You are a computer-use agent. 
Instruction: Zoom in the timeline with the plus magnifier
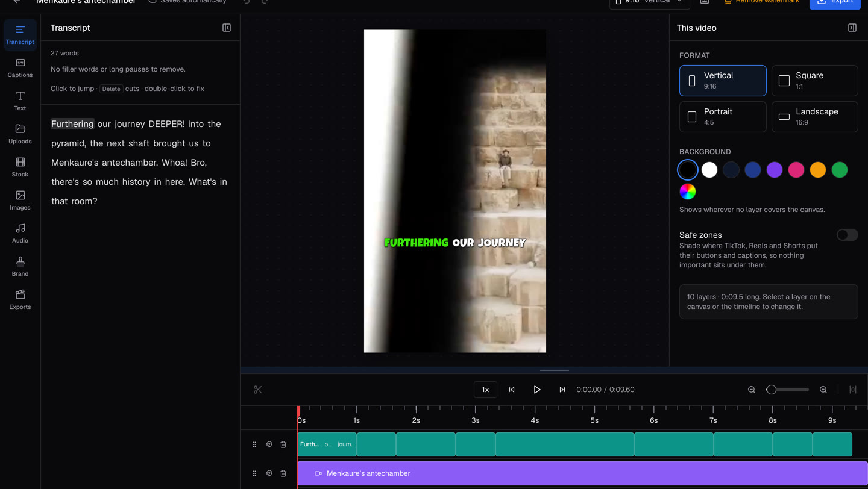[823, 390]
